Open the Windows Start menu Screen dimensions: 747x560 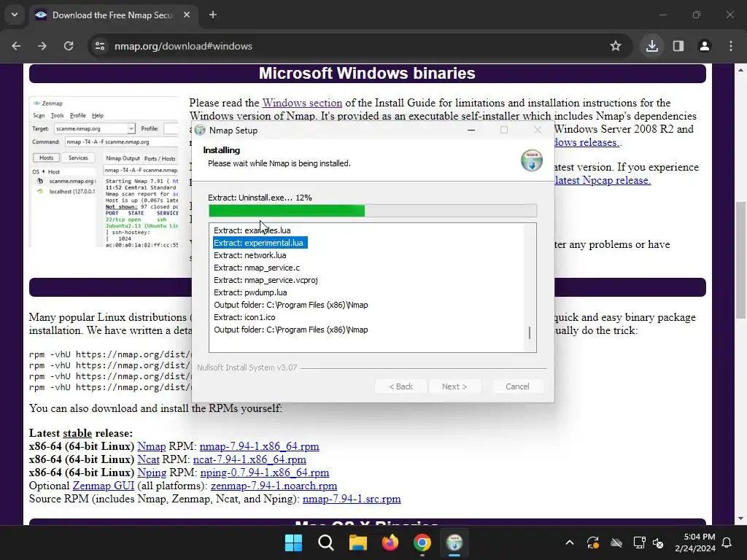[293, 542]
